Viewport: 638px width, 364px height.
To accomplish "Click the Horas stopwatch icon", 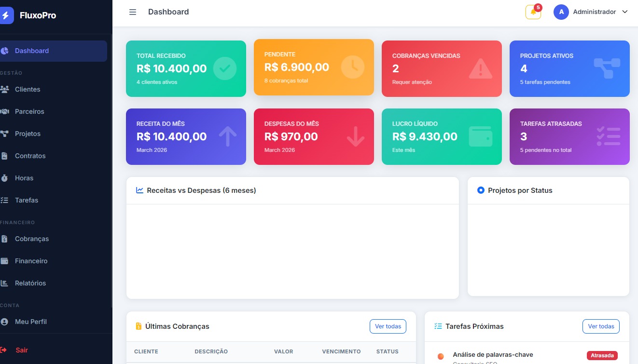I will (x=5, y=178).
